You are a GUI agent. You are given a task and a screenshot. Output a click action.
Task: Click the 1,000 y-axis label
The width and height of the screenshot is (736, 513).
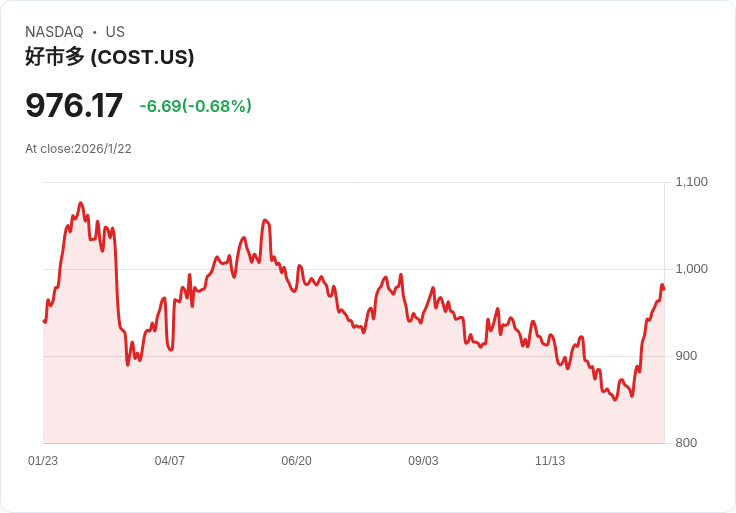coord(692,269)
